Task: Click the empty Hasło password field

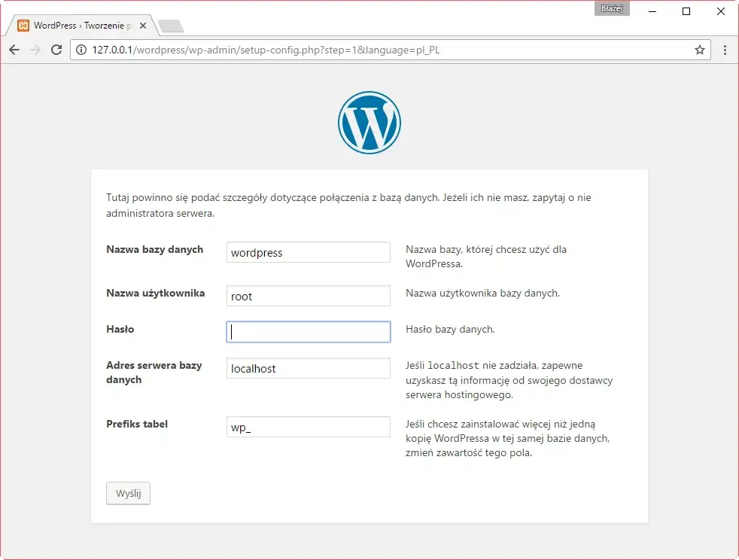Action: (x=308, y=331)
